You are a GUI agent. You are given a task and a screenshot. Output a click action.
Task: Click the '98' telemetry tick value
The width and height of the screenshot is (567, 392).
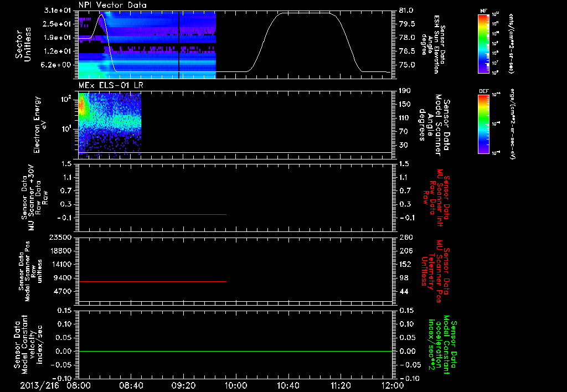coord(404,278)
